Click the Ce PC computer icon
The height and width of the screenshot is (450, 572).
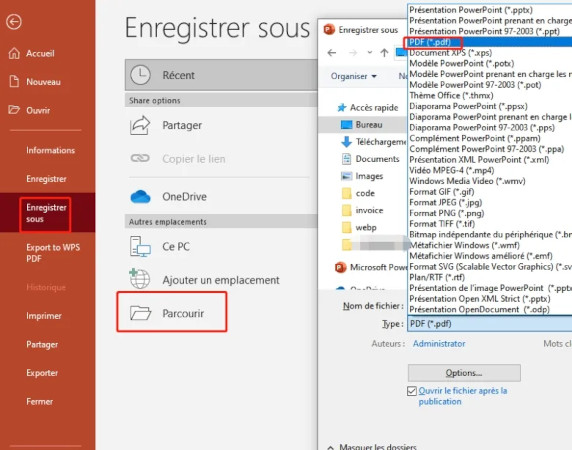[140, 246]
